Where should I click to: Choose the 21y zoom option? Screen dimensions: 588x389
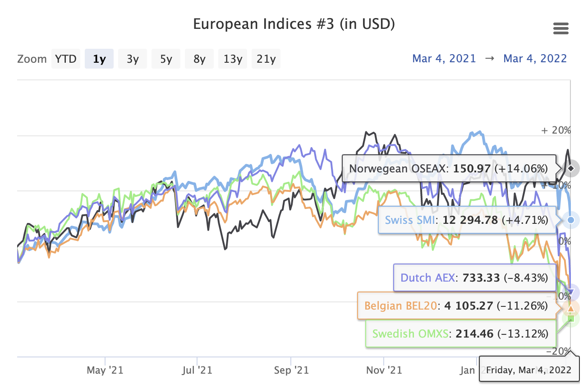pyautogui.click(x=266, y=59)
